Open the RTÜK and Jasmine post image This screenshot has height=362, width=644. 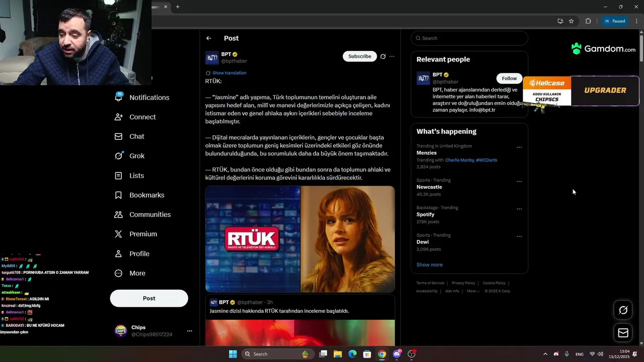pos(300,239)
